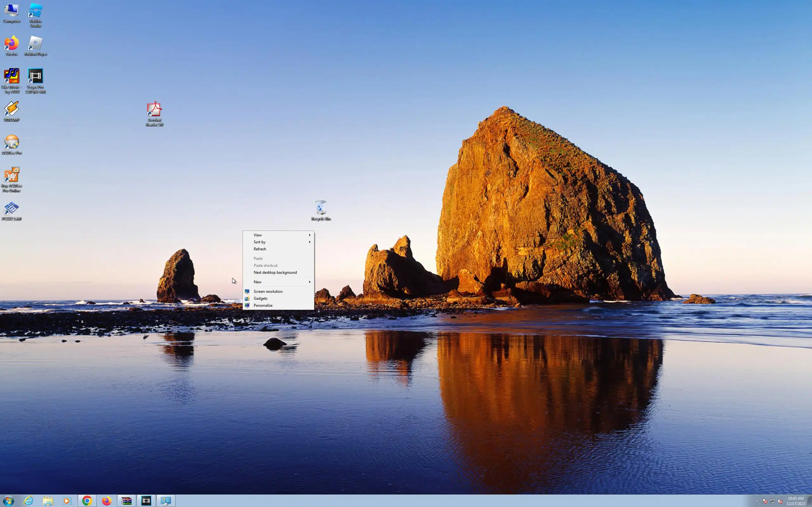Open the Action Center flag tray icon
Screen dimensions: 812x507
[765, 501]
